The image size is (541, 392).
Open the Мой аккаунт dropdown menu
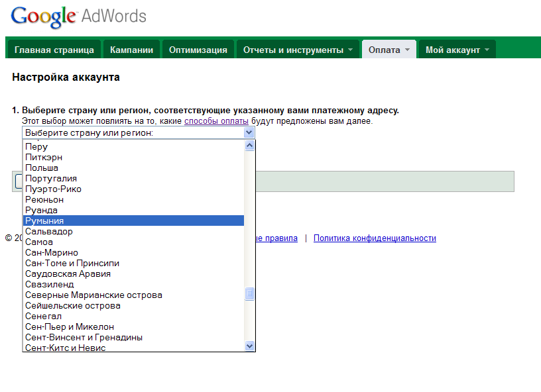[457, 50]
